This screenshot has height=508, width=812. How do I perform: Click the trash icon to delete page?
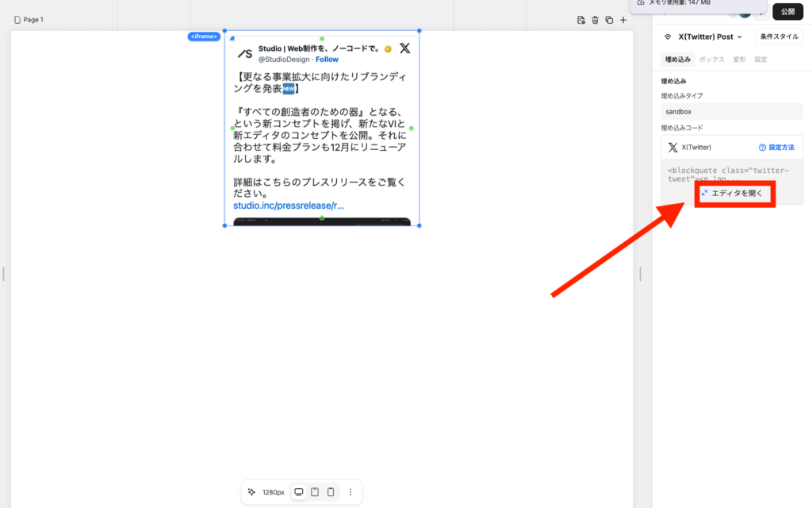[595, 20]
